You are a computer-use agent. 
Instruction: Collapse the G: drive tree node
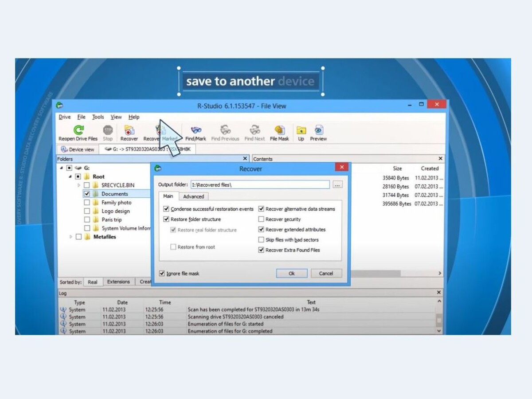point(61,168)
